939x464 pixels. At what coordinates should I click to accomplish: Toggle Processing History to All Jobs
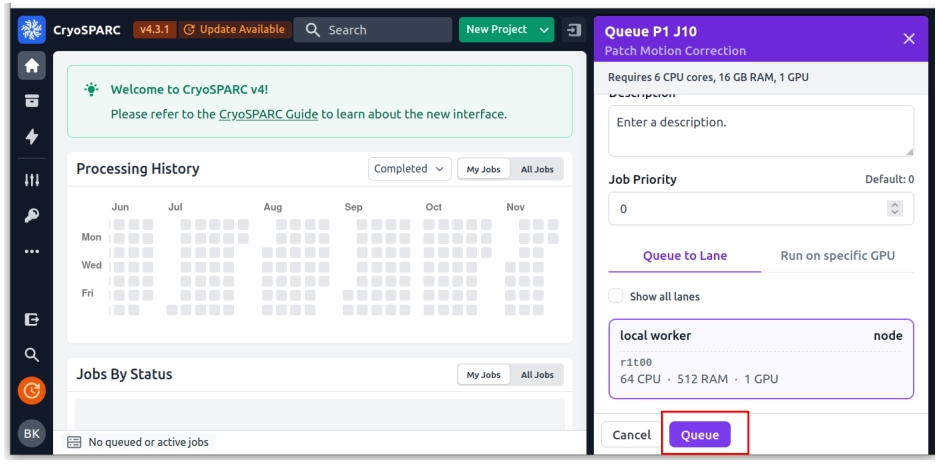(537, 169)
